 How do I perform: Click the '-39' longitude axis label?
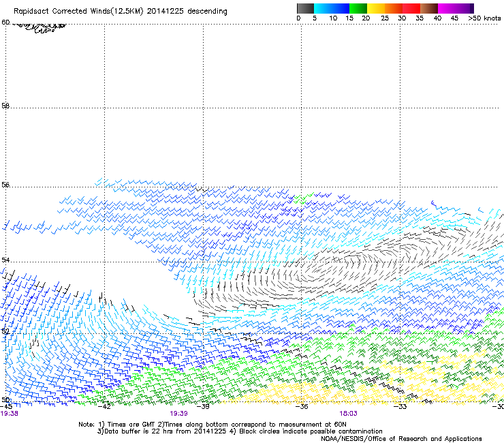pyautogui.click(x=204, y=407)
